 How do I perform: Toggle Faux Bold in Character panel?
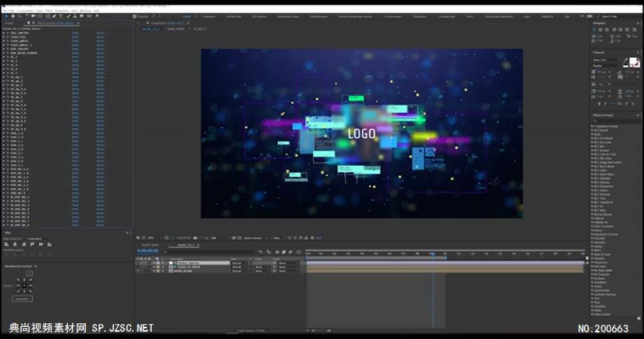(x=599, y=104)
